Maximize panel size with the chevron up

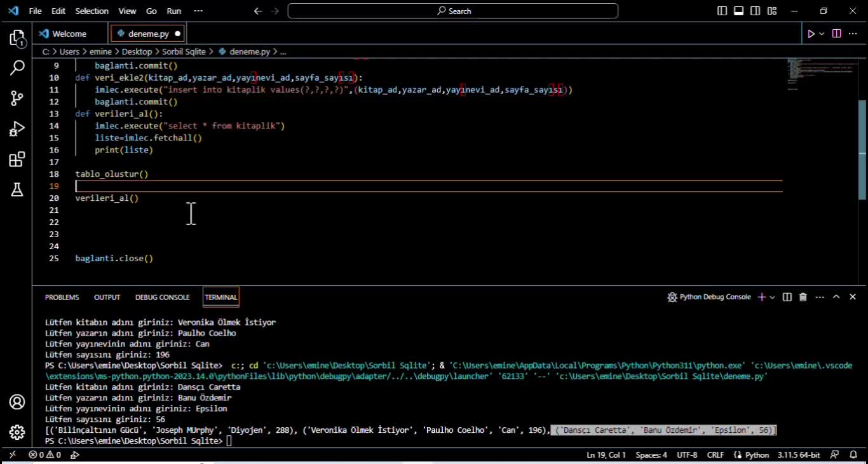tap(836, 297)
